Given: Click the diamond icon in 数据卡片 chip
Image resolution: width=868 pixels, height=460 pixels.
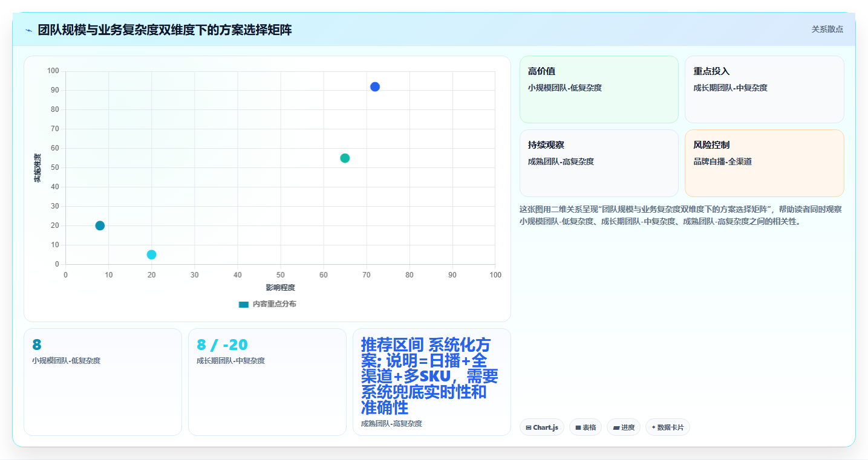Looking at the screenshot, I should click(x=653, y=427).
